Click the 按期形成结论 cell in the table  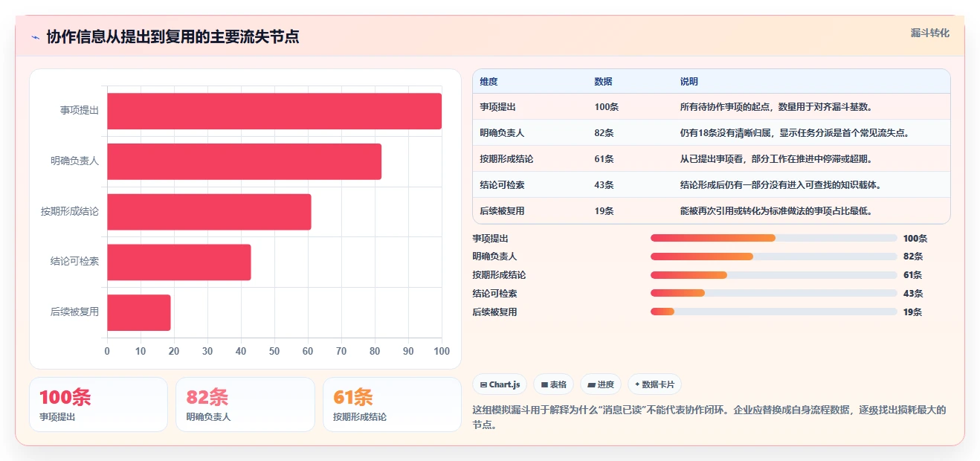coord(506,159)
